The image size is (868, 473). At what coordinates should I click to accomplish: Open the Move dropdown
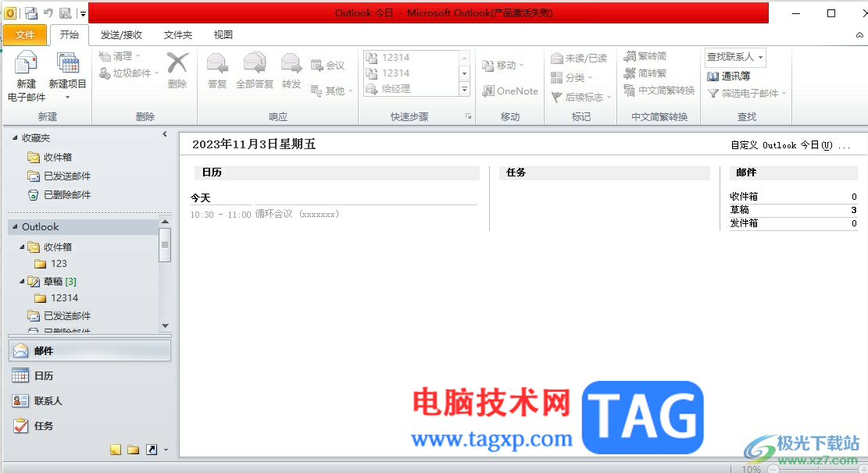tap(502, 66)
